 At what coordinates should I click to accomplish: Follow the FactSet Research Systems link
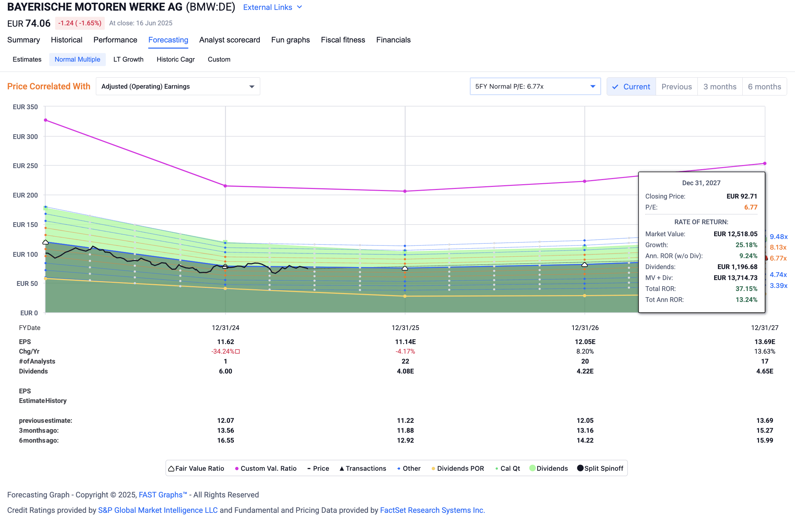coord(432,510)
